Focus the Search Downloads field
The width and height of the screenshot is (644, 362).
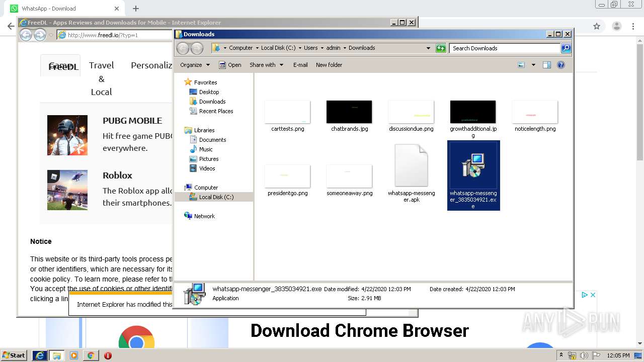(x=505, y=48)
